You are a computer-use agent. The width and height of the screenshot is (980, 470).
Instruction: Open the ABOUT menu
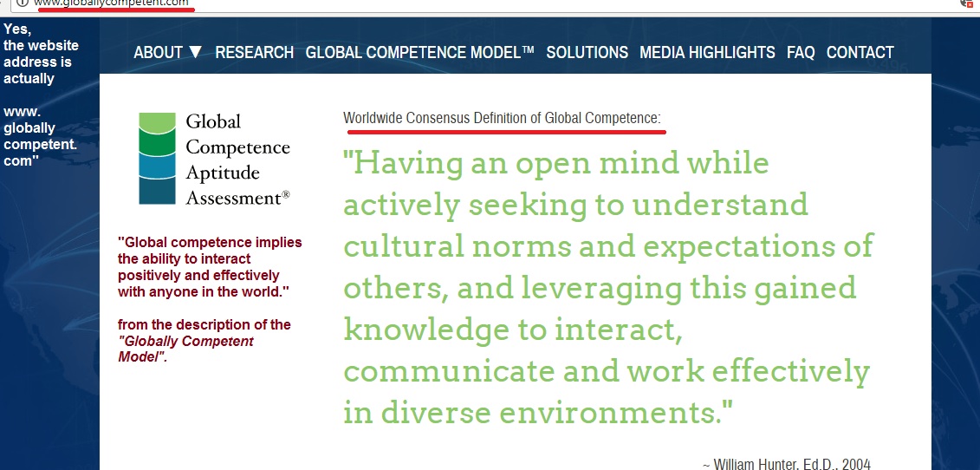click(x=158, y=53)
